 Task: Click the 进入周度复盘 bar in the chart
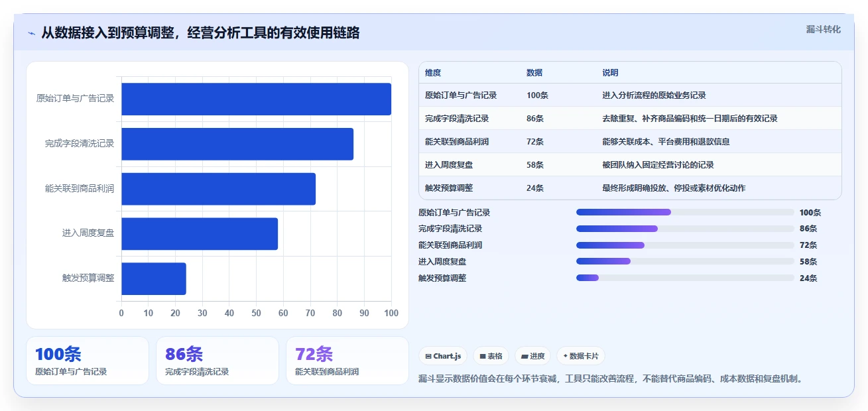click(200, 234)
